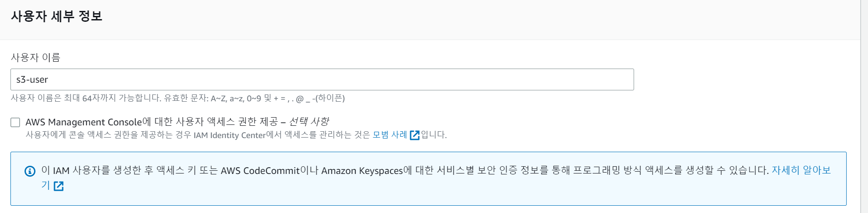Enable AWS Management Console access checkbox
868x213 pixels.
tap(15, 122)
